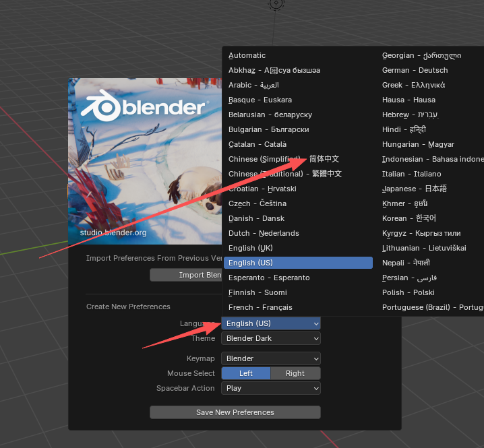Choose Polish - Polski language

(x=431, y=292)
